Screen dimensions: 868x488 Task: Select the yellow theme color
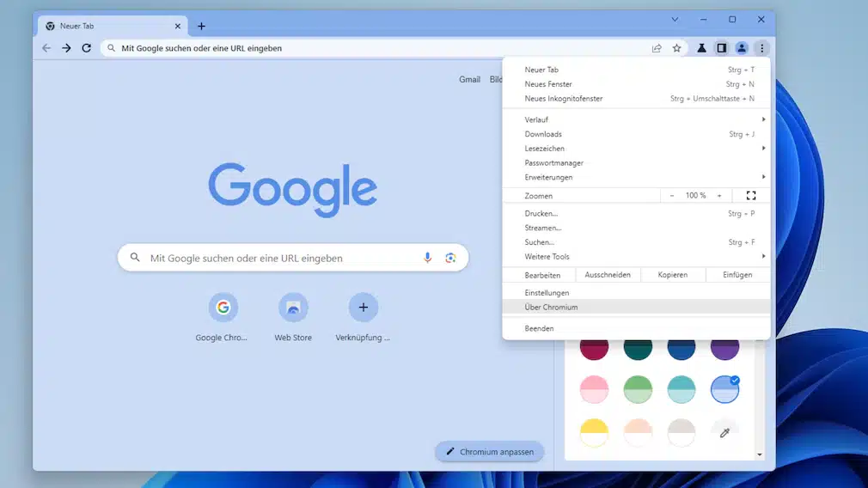594,433
